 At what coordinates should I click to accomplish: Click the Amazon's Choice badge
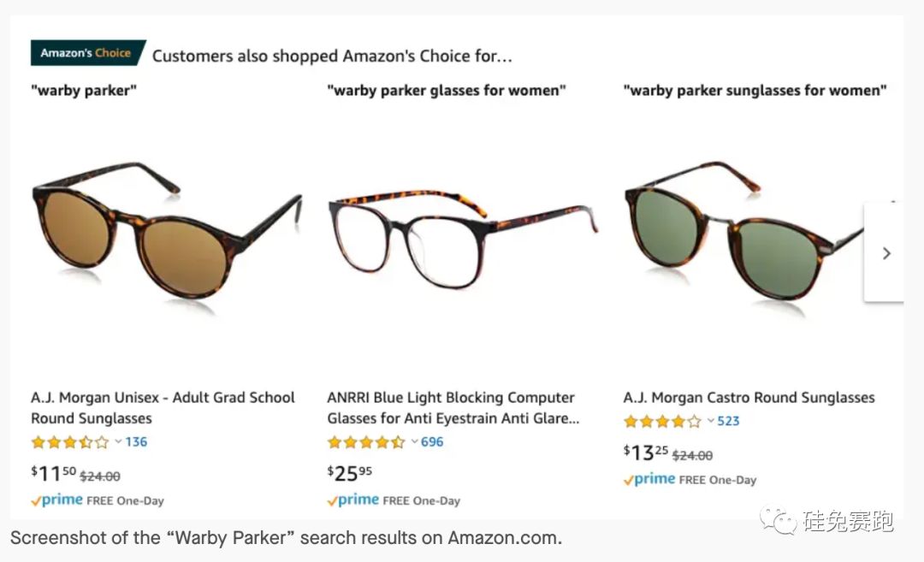point(86,53)
